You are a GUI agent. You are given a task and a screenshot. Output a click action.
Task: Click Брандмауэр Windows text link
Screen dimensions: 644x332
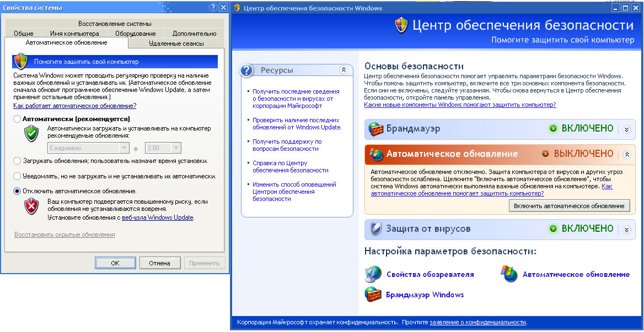click(425, 295)
